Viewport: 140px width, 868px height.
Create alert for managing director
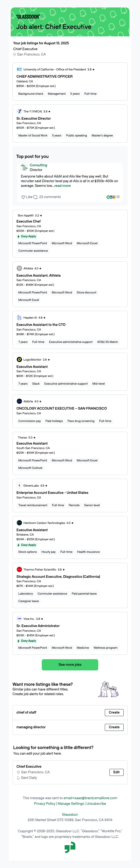coord(114,727)
